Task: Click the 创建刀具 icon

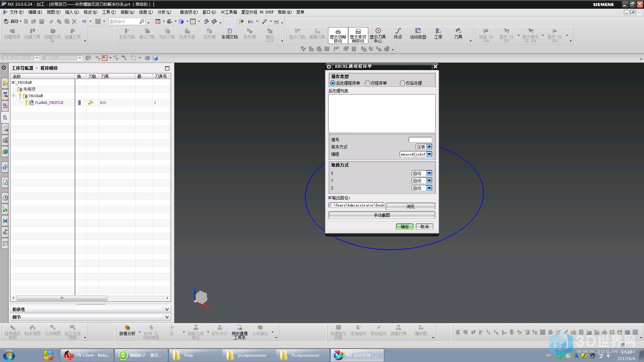Action: point(32,34)
